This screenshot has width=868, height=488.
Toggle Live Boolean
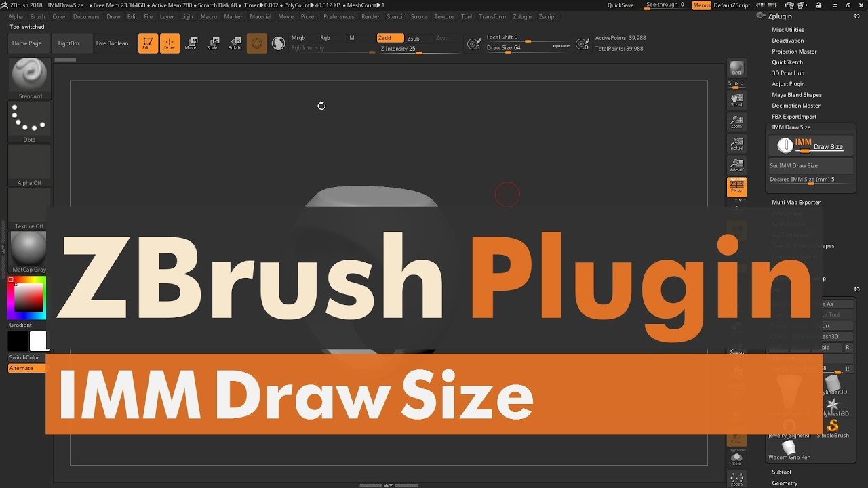click(x=112, y=43)
